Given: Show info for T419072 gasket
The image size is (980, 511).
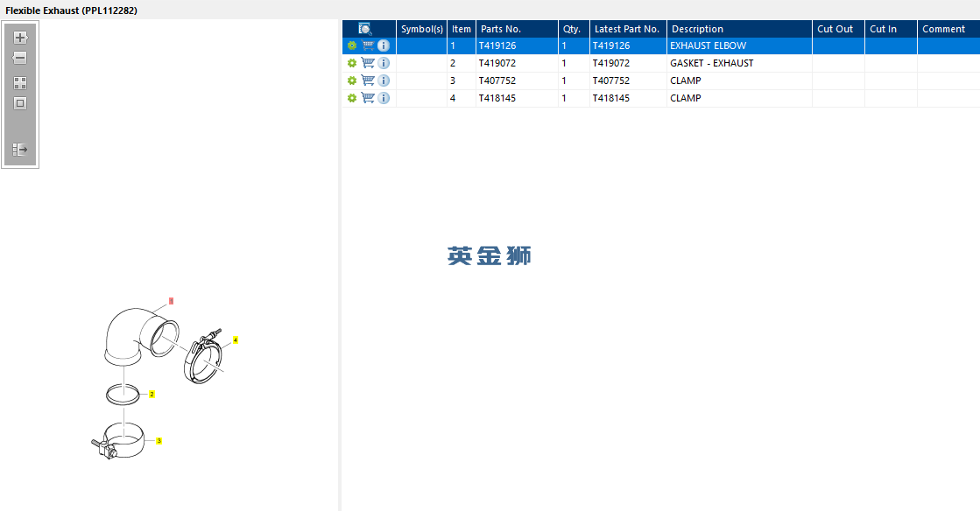Looking at the screenshot, I should (x=384, y=63).
